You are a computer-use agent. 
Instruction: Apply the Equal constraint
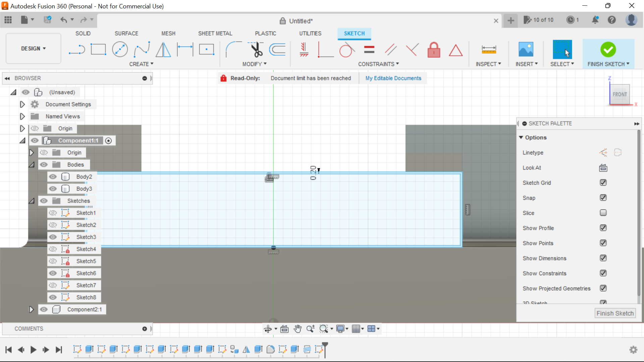pos(369,50)
